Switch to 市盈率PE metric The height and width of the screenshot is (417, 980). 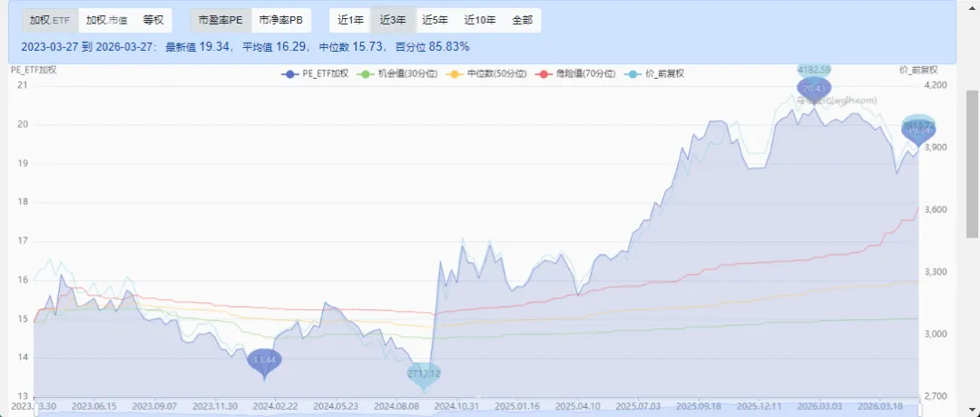pos(220,20)
